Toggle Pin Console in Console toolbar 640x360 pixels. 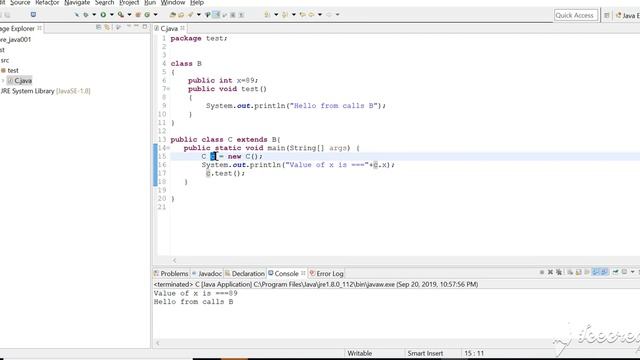coord(616,272)
